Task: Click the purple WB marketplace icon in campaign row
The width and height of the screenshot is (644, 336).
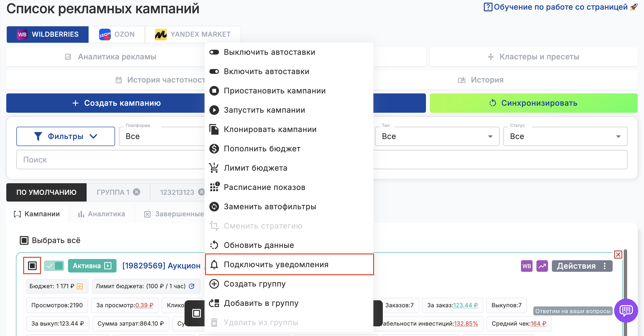Action: (x=526, y=266)
